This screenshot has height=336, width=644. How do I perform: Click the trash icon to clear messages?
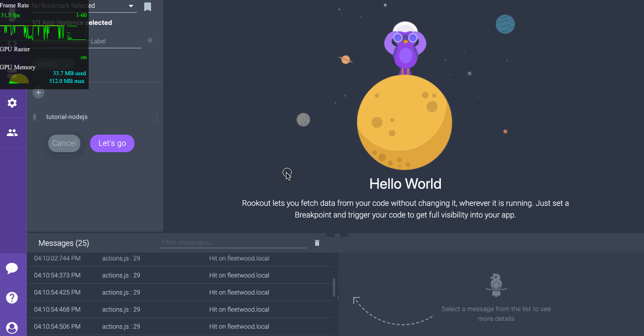click(317, 243)
